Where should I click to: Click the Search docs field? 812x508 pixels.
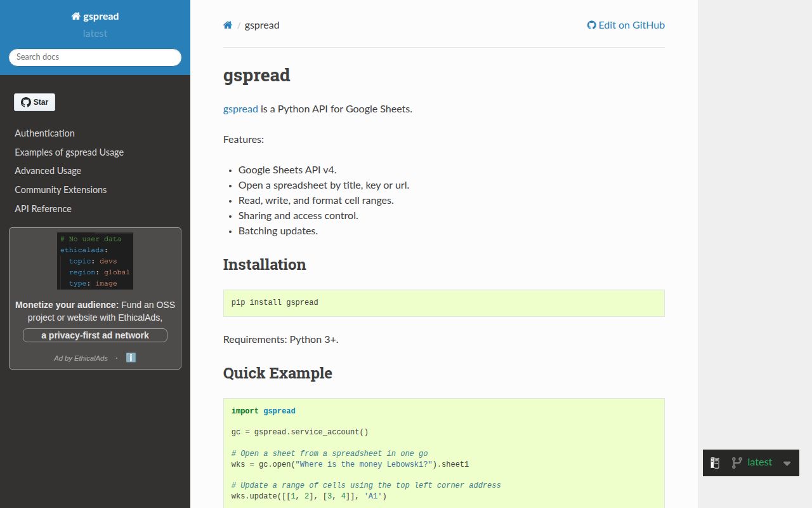coord(95,57)
